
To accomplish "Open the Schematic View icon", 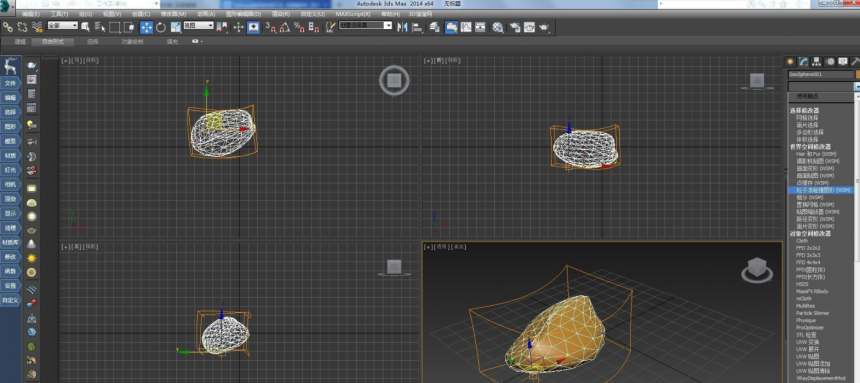I will pyautogui.click(x=480, y=26).
